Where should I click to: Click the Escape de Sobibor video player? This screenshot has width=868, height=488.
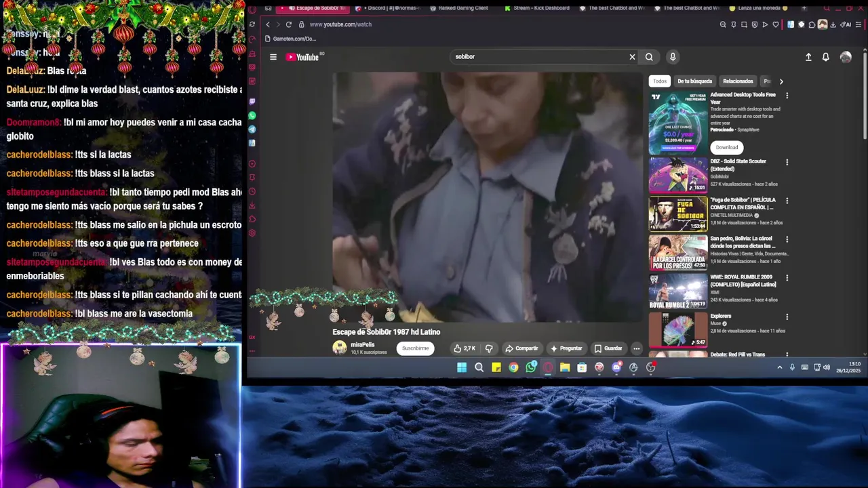point(487,197)
